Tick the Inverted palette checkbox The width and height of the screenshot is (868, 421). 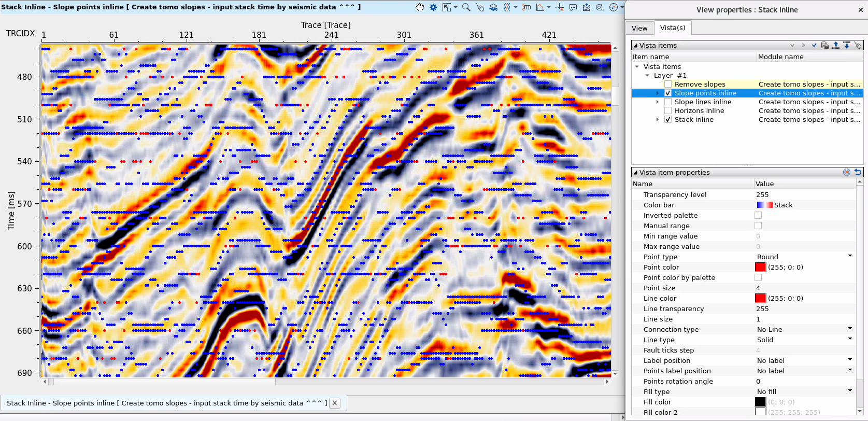pyautogui.click(x=758, y=215)
